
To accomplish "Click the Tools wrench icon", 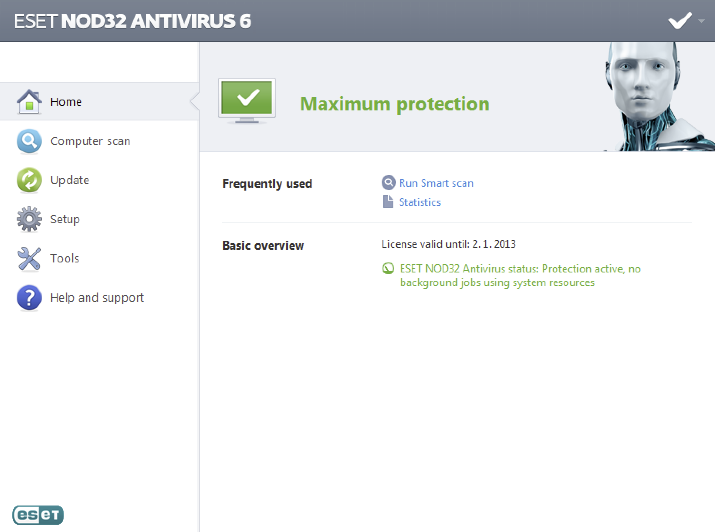I will click(x=30, y=259).
